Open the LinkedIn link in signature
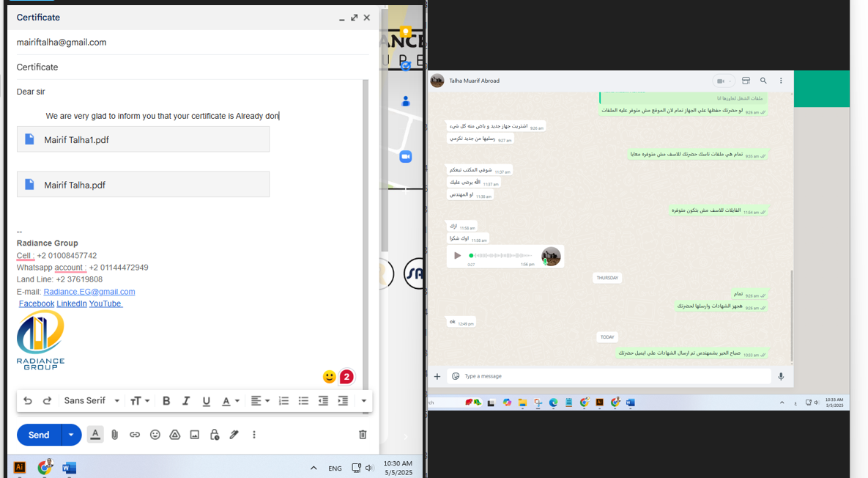The height and width of the screenshot is (478, 868). (x=71, y=304)
